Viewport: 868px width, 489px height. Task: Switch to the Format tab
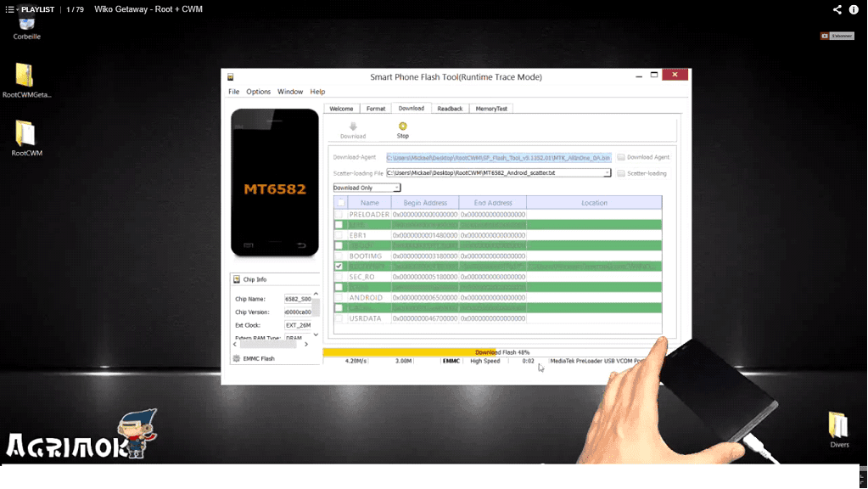[x=375, y=109]
